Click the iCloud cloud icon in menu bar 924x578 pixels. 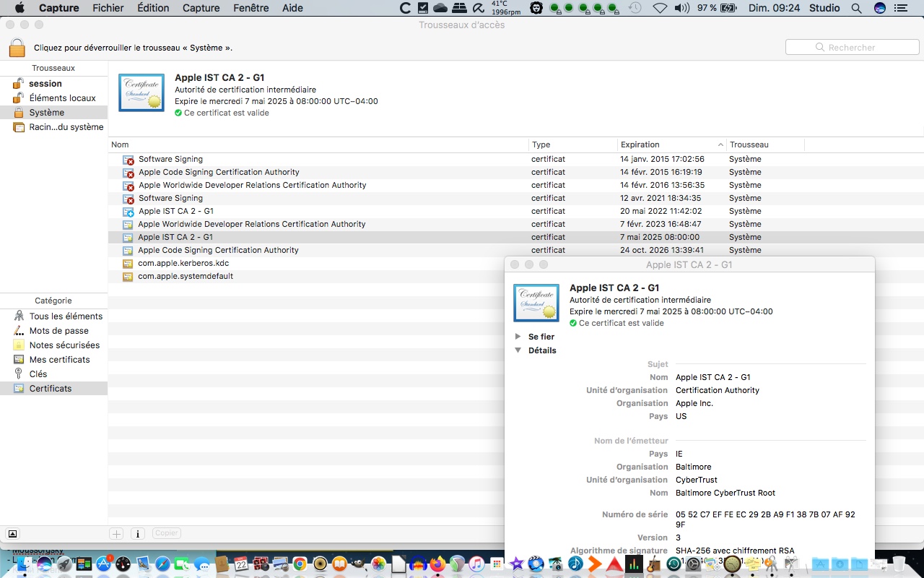[x=440, y=8]
